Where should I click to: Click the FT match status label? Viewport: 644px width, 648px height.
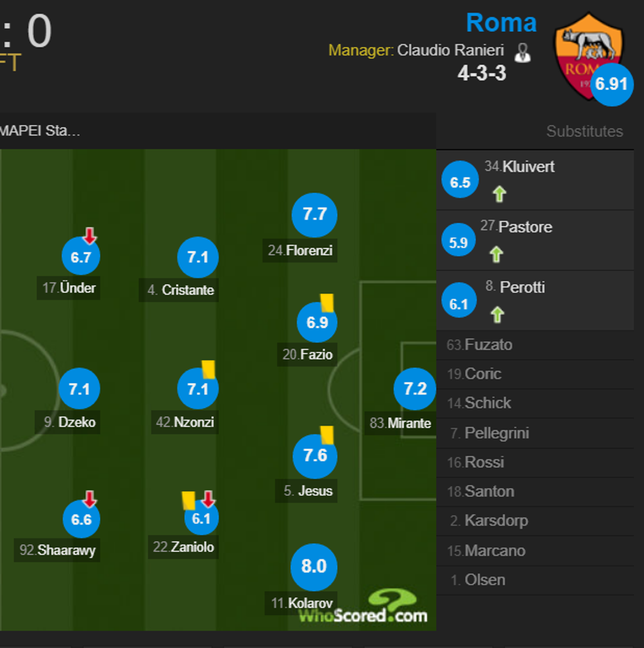[9, 62]
